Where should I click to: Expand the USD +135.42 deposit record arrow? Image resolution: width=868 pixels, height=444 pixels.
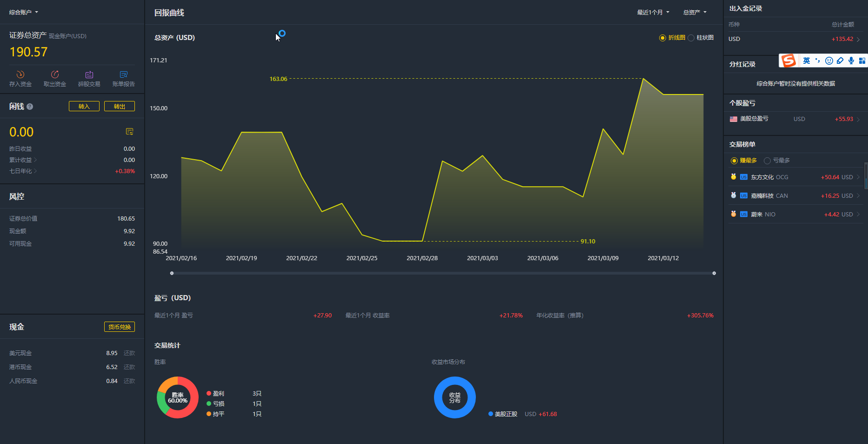tap(858, 40)
